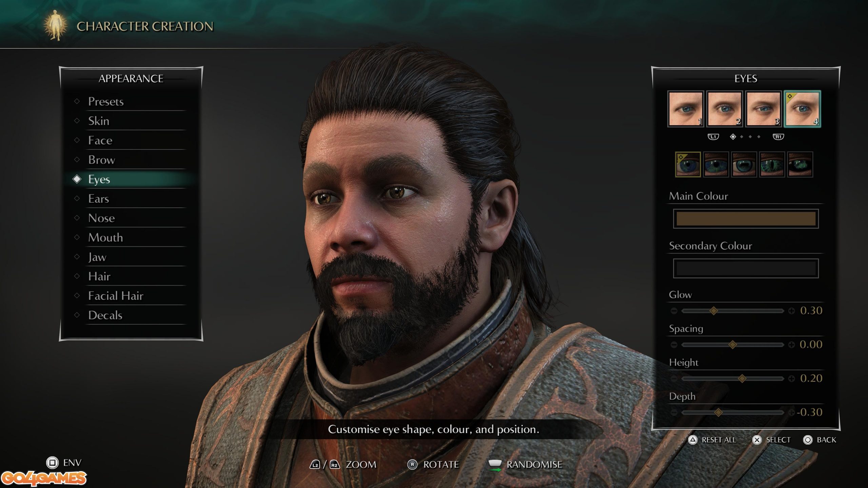Viewport: 868px width, 488px height.
Task: Click the R1 next page icon
Action: click(778, 137)
